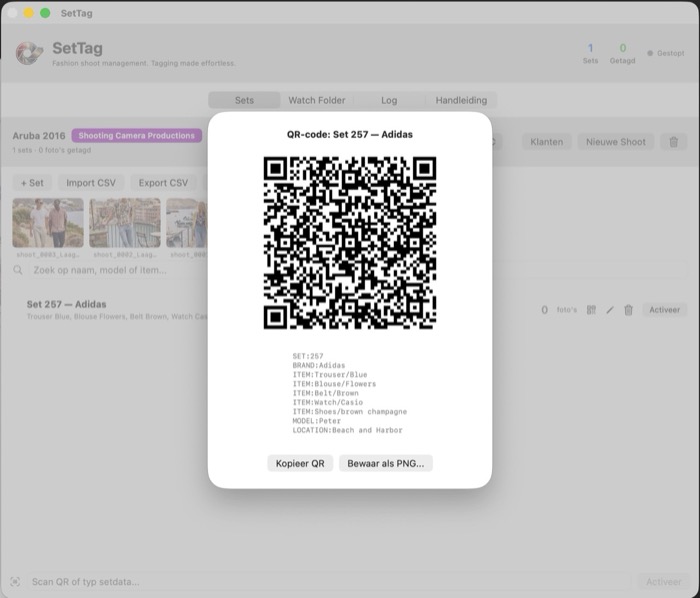Click the Shooting Camera Productions tag
The image size is (700, 598).
tap(137, 136)
